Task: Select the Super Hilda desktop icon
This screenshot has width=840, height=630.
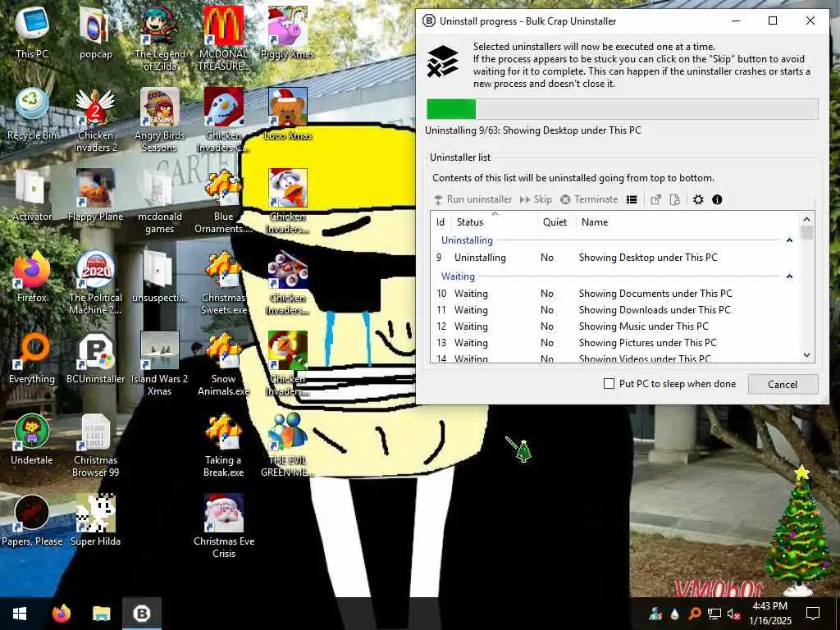Action: pyautogui.click(x=95, y=521)
